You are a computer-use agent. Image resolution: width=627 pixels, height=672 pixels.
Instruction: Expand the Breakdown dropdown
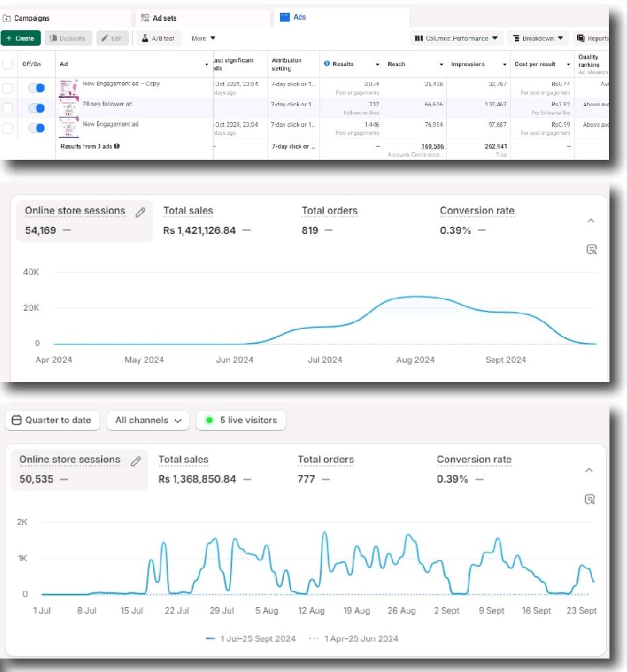(x=538, y=38)
